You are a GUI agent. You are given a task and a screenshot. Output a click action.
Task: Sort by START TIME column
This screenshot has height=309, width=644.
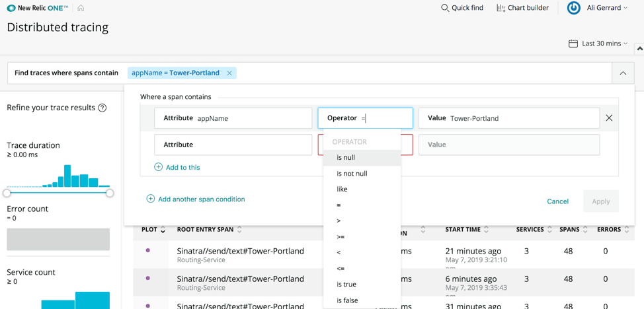point(467,229)
